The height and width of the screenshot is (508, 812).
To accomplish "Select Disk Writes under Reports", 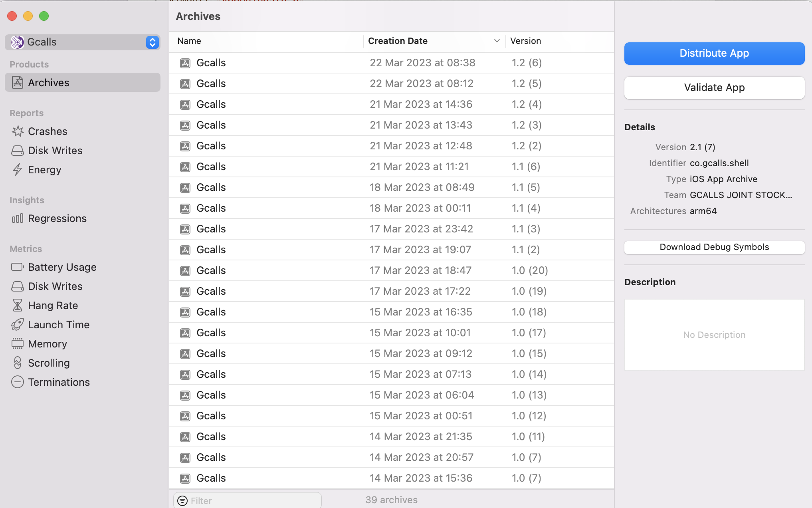I will tap(55, 151).
